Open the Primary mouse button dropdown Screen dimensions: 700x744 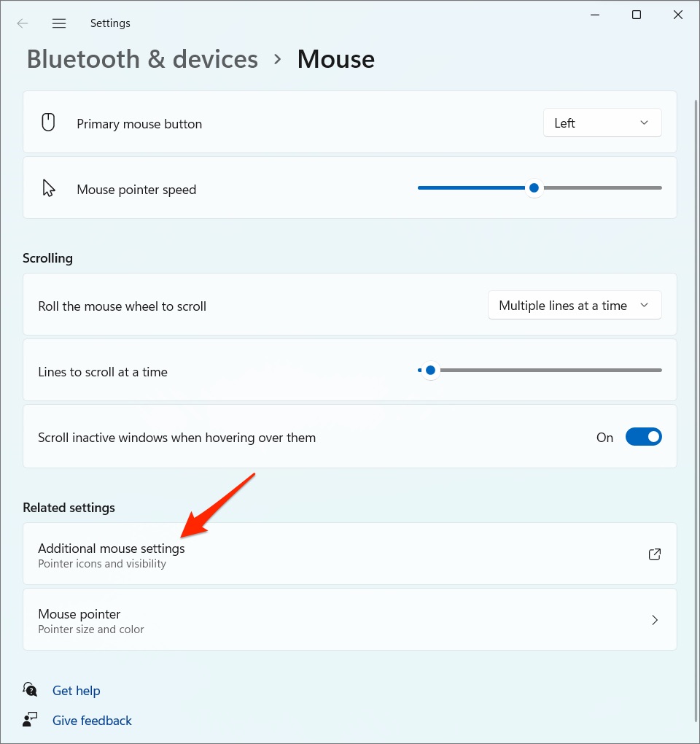602,123
